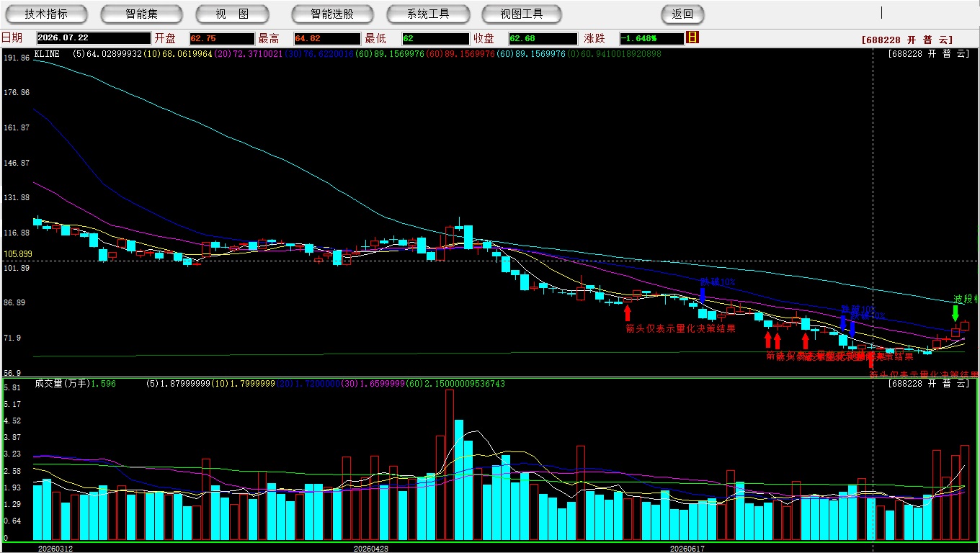
Task: Click the yellow 105.899 crosshair price label
Action: [18, 254]
